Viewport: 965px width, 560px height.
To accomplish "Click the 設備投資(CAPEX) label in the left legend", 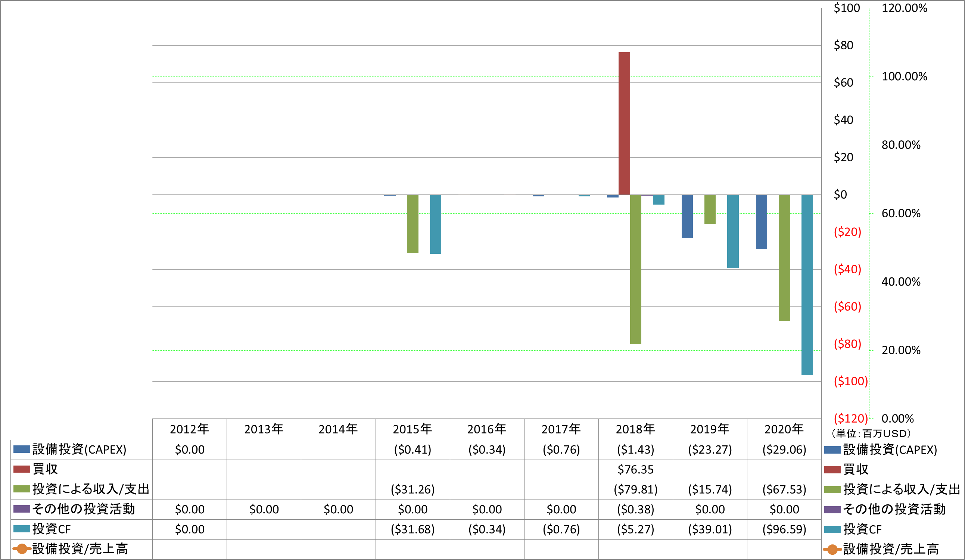I will point(79,450).
